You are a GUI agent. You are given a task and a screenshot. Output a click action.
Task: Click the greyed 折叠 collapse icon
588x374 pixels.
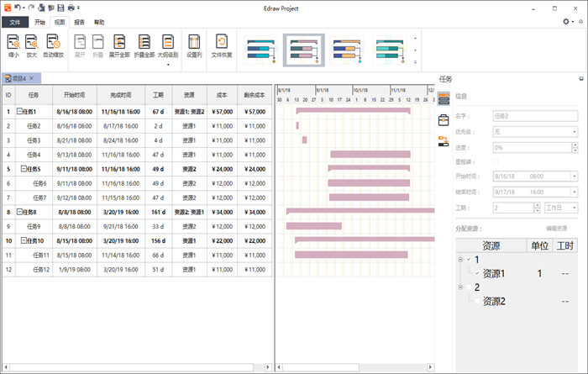[x=98, y=42]
